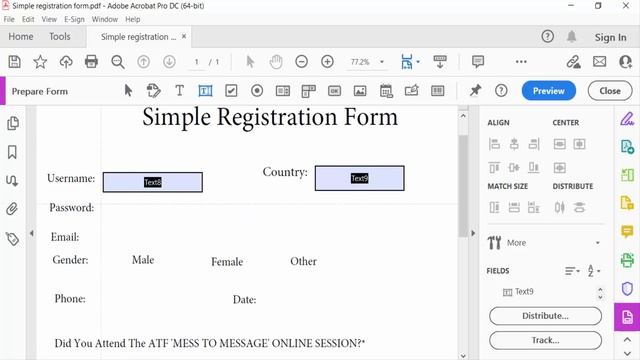This screenshot has width=640, height=360.
Task: Open fields sort order dropdown
Action: [593, 271]
